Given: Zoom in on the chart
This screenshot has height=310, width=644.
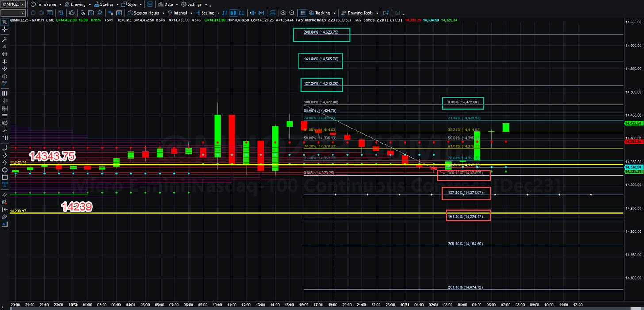Looking at the screenshot, I should point(283,13).
